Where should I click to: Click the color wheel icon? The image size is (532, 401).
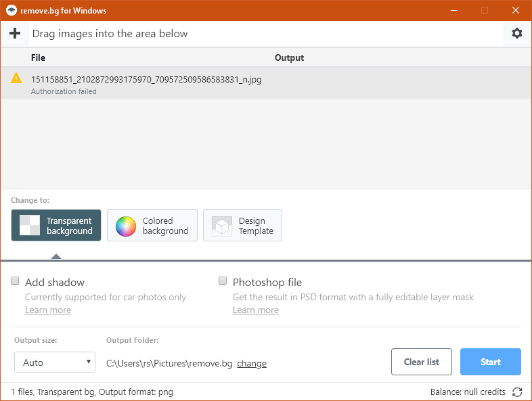coord(126,226)
